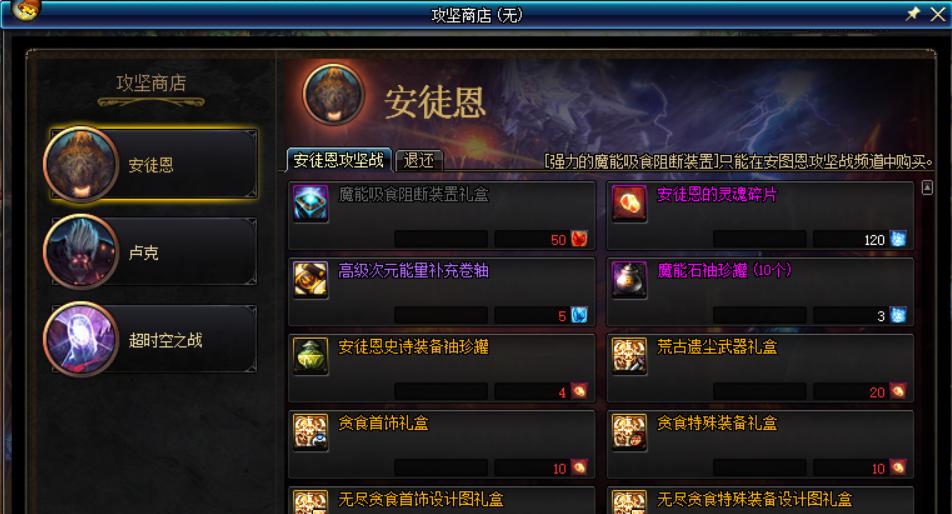The width and height of the screenshot is (952, 514).
Task: Click the scrollbar up arrow in item list
Action: click(x=927, y=188)
